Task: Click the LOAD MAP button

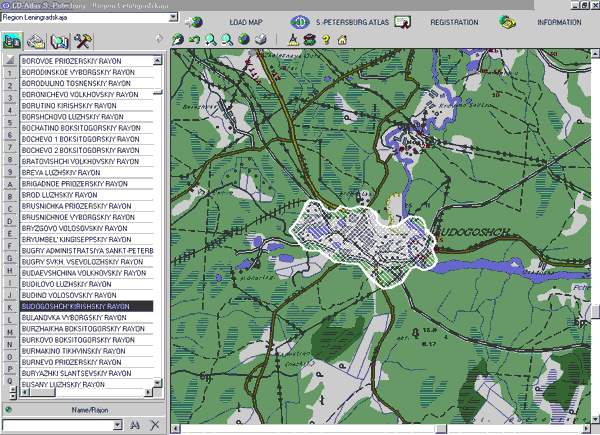Action: tap(246, 22)
